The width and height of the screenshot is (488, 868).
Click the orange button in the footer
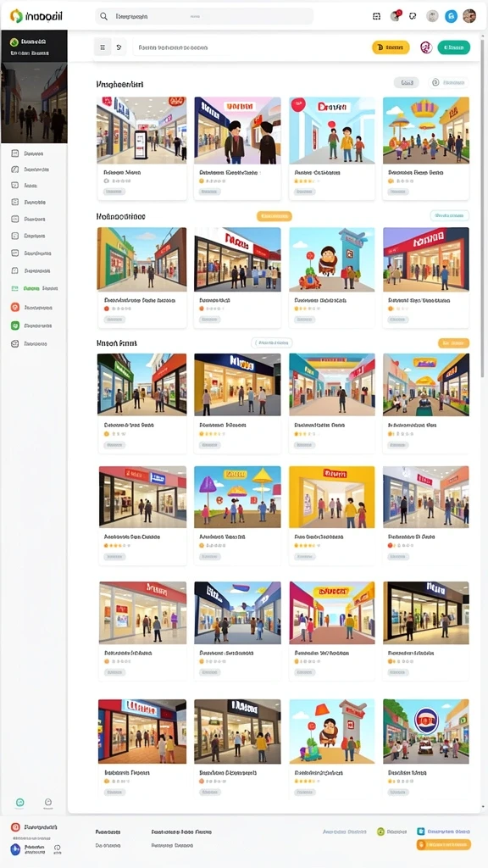[444, 845]
